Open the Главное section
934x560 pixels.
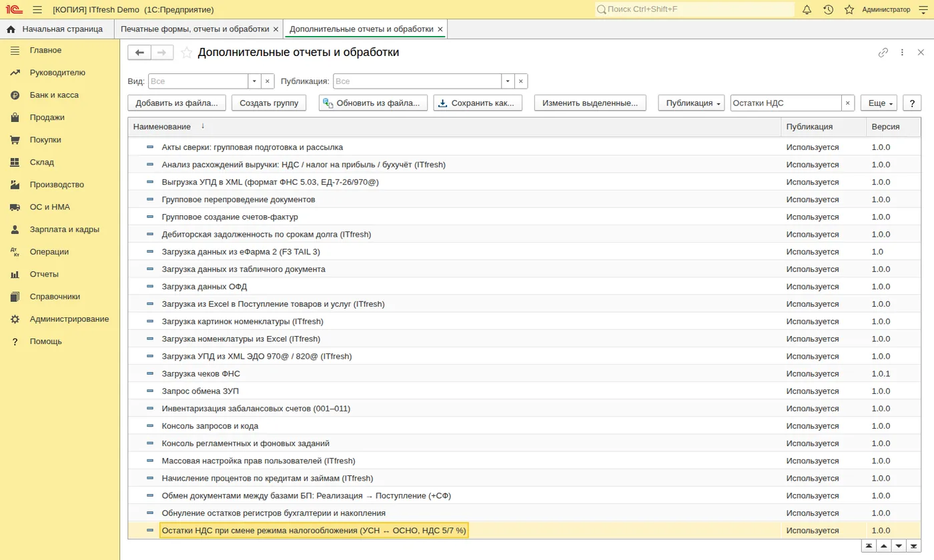click(x=45, y=51)
